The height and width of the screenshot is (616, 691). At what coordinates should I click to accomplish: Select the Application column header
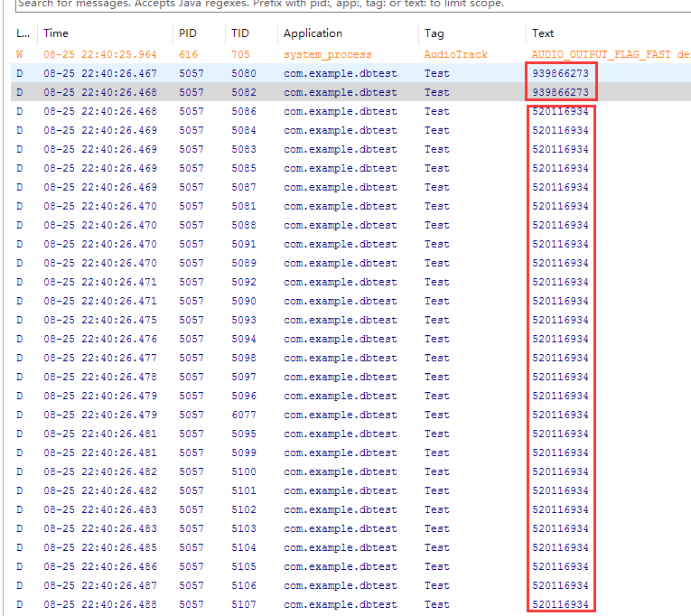coord(313,33)
